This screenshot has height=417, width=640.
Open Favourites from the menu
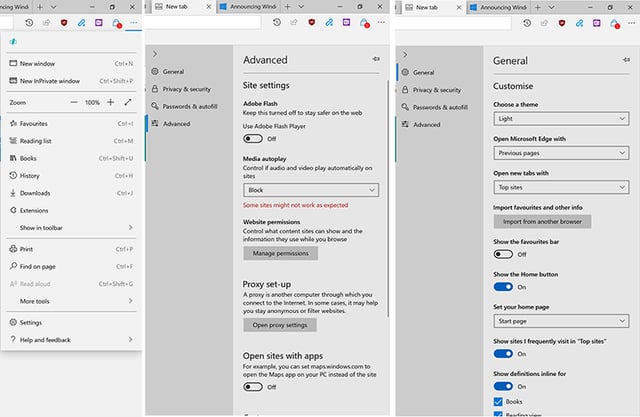(x=72, y=123)
